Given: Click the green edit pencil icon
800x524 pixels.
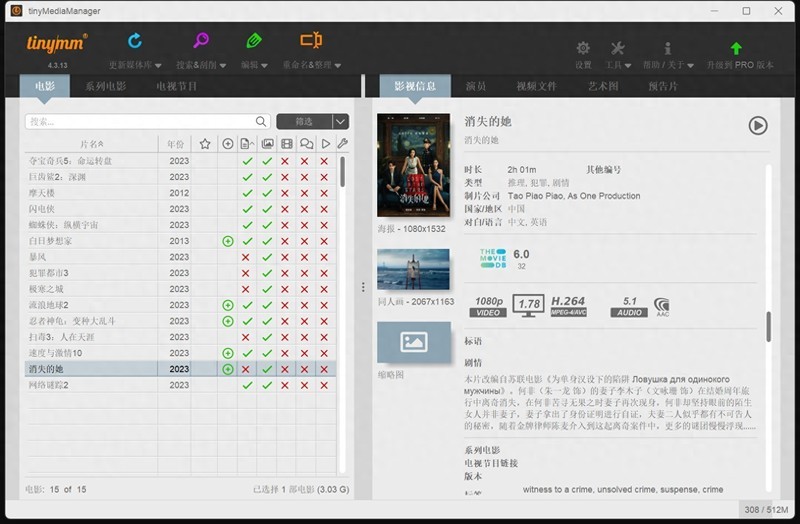Looking at the screenshot, I should [254, 40].
